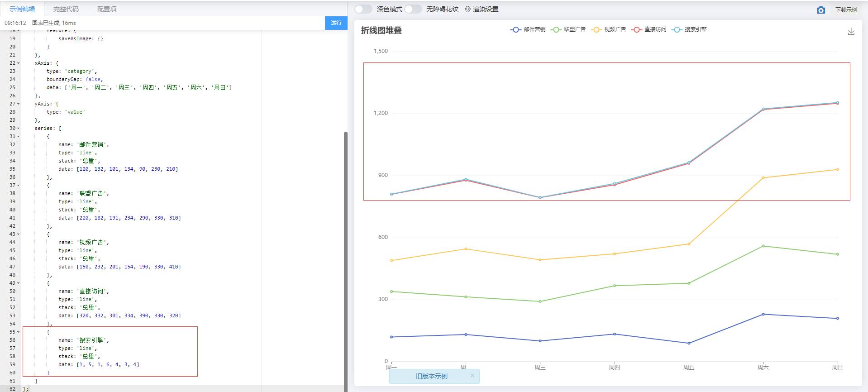Click the 运行 run button
Image resolution: width=868 pixels, height=392 pixels.
point(336,23)
